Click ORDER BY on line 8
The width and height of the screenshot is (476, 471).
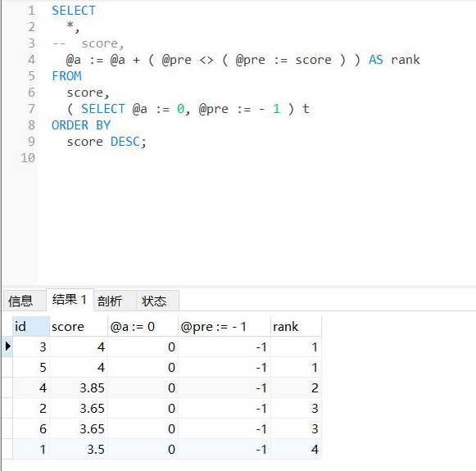click(81, 125)
